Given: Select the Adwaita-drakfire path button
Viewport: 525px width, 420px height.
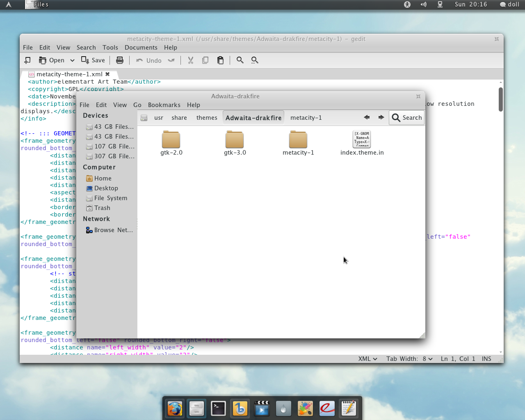Looking at the screenshot, I should 253,118.
